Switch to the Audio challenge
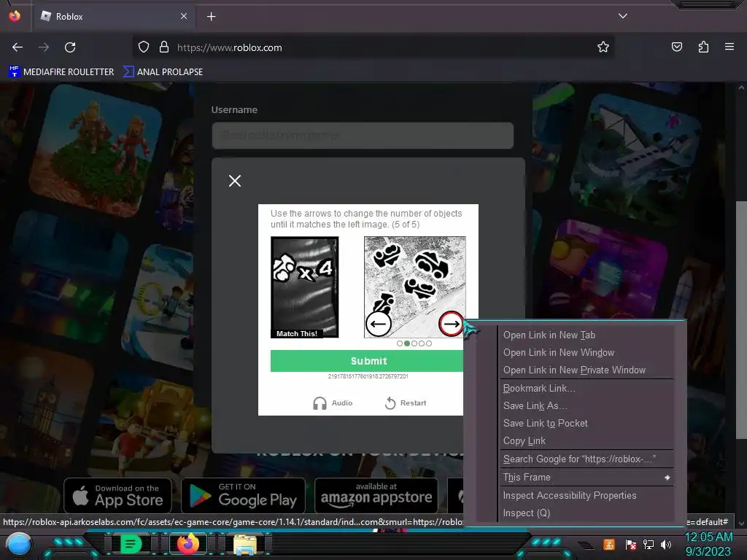The image size is (747, 560). tap(333, 402)
